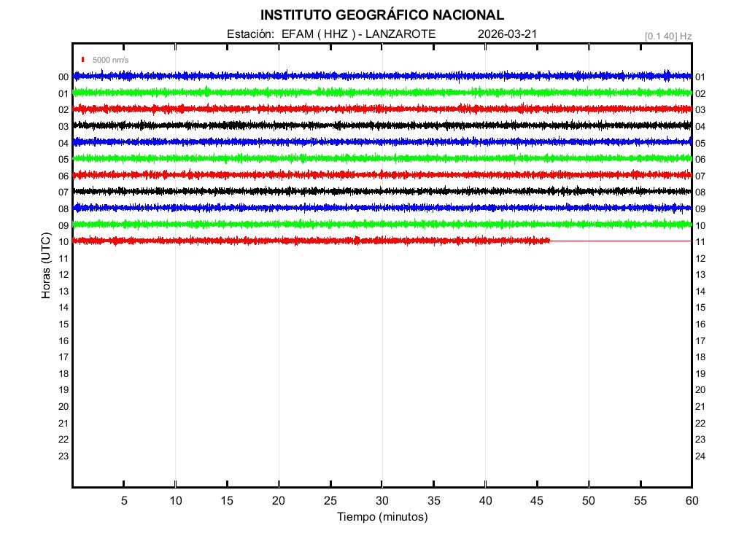
Task: Click the right-axis hour label 11
Action: click(700, 242)
